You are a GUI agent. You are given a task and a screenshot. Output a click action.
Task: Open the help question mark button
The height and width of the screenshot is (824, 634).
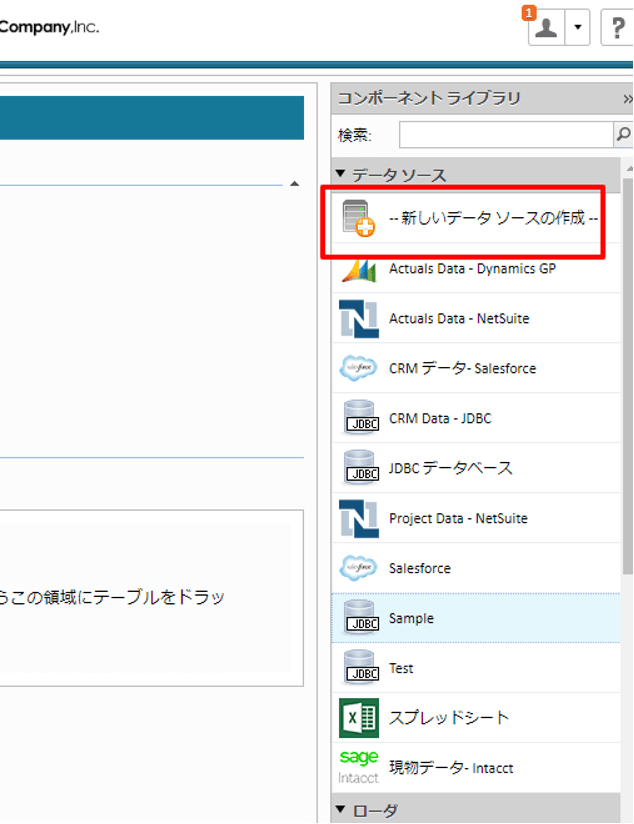618,27
